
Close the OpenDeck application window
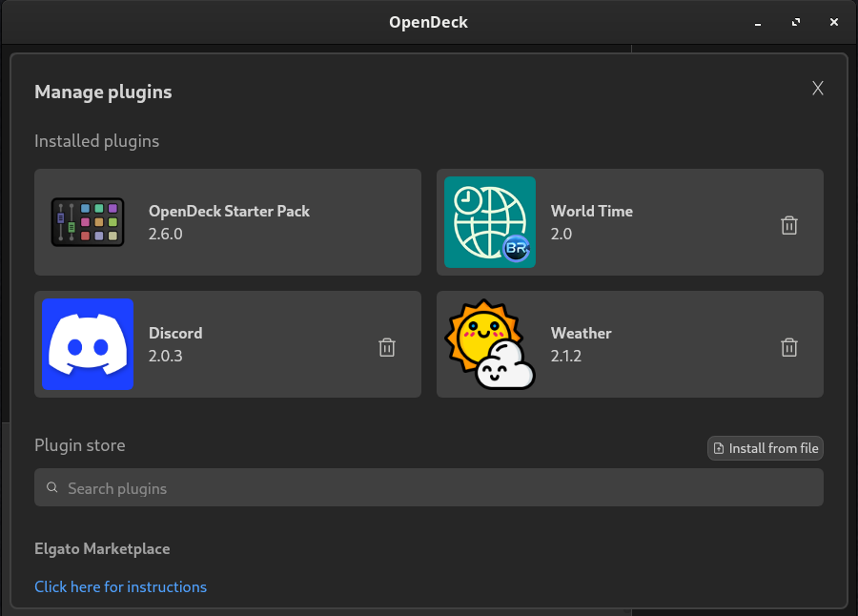(x=834, y=22)
